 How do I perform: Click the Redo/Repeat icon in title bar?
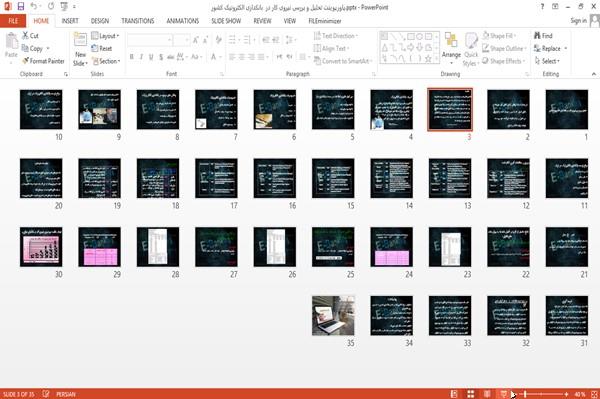click(51, 7)
